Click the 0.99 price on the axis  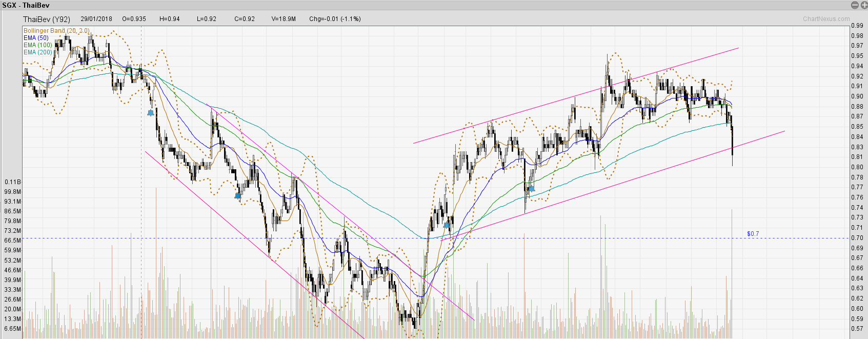[857, 26]
